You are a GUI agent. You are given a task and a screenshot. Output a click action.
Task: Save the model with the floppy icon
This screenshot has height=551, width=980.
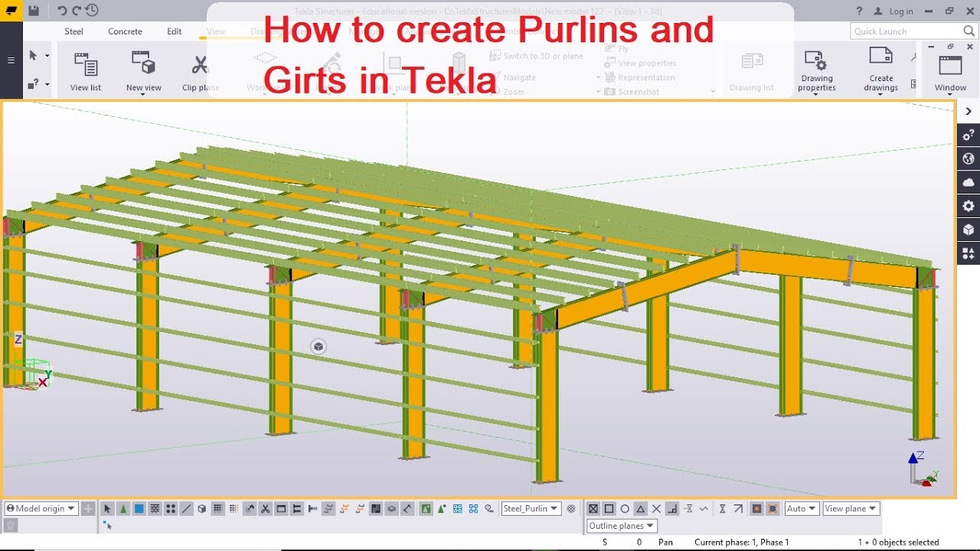pos(34,11)
